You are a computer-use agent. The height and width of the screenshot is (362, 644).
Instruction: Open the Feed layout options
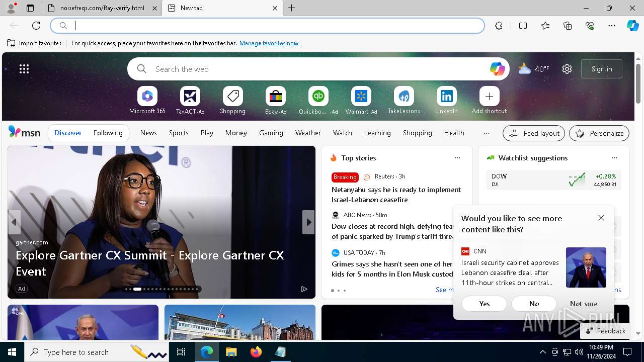click(x=534, y=133)
